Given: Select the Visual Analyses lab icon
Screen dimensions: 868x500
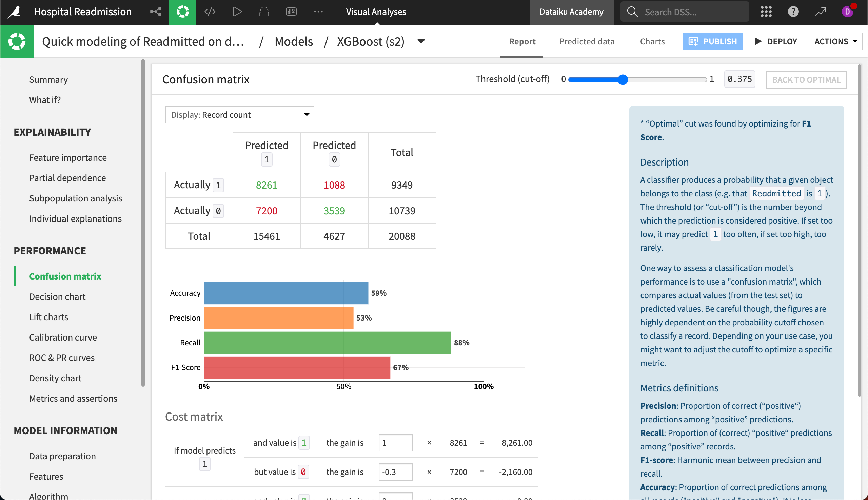Looking at the screenshot, I should [x=183, y=11].
